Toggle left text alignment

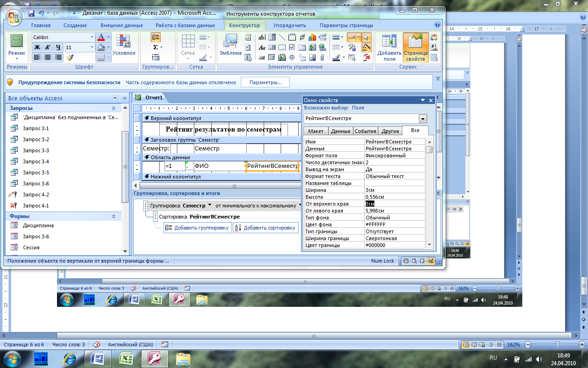click(x=37, y=57)
